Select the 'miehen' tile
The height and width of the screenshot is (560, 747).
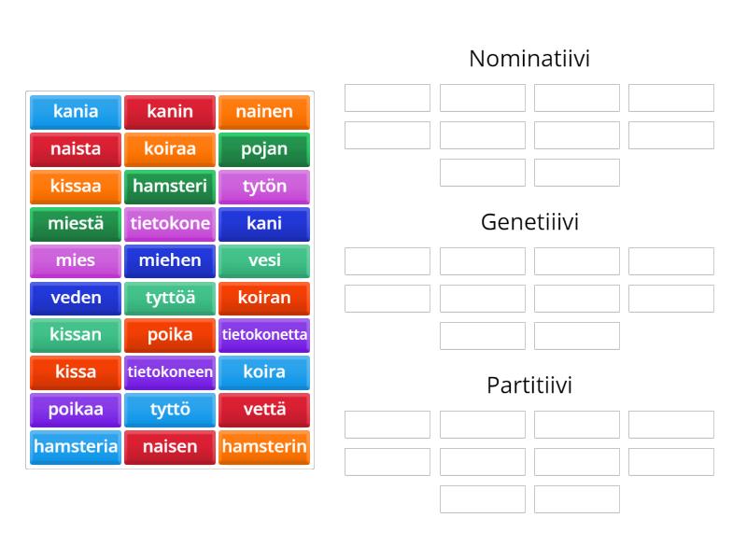pyautogui.click(x=170, y=260)
